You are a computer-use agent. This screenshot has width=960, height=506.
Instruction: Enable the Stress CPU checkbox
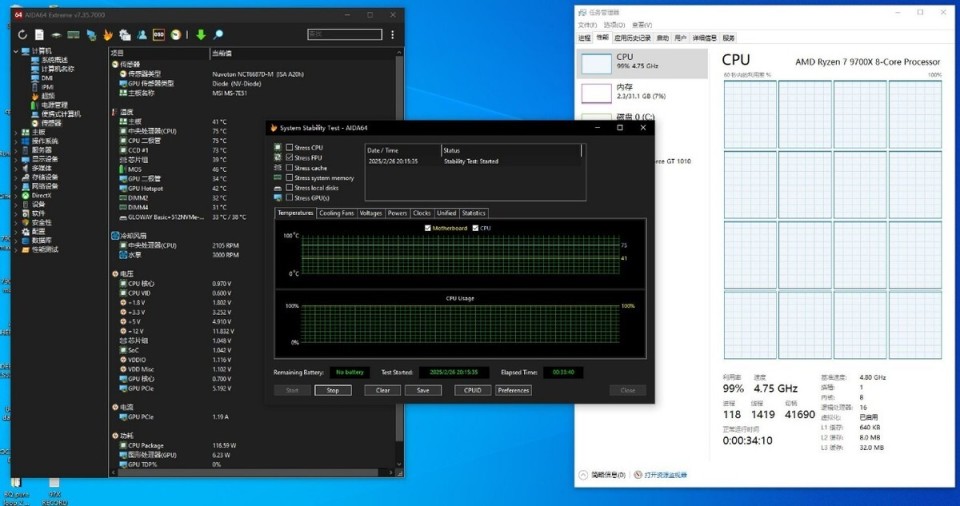[290, 147]
